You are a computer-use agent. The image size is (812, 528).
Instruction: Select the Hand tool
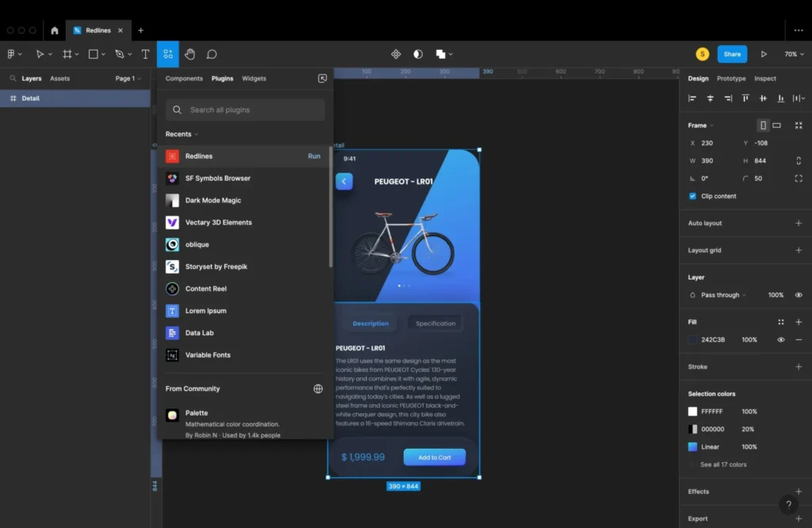click(x=190, y=54)
